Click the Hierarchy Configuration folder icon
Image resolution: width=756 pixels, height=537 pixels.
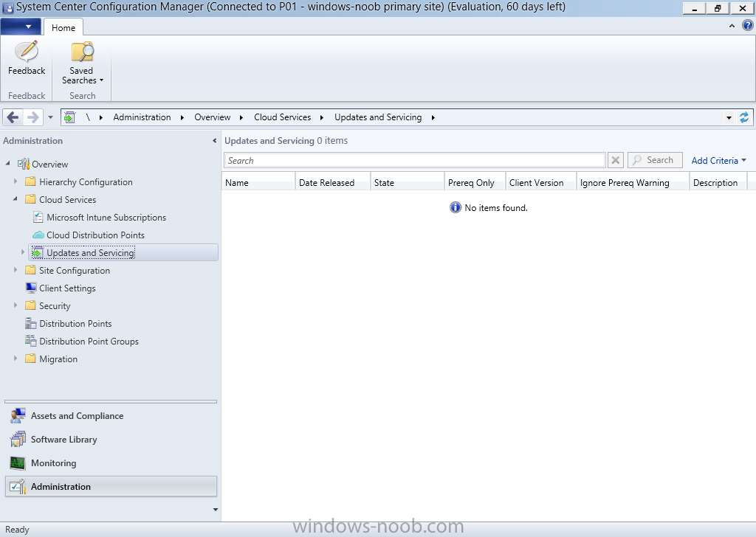30,181
